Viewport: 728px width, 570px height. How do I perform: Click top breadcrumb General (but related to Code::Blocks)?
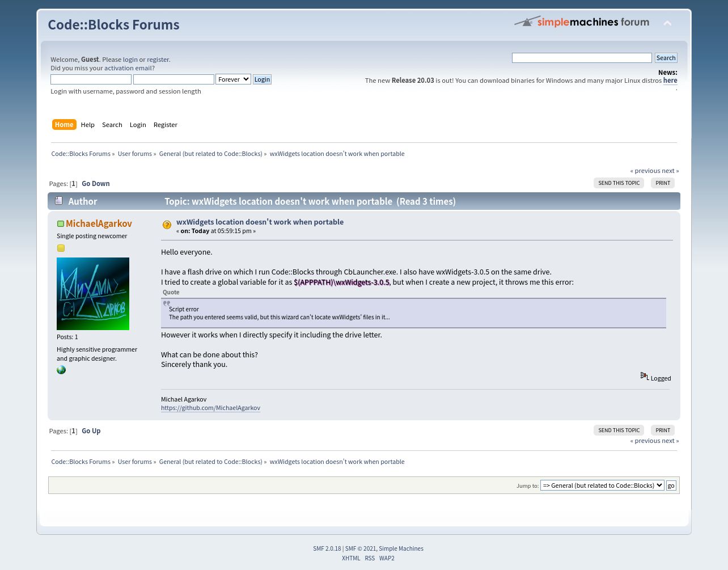coord(211,154)
